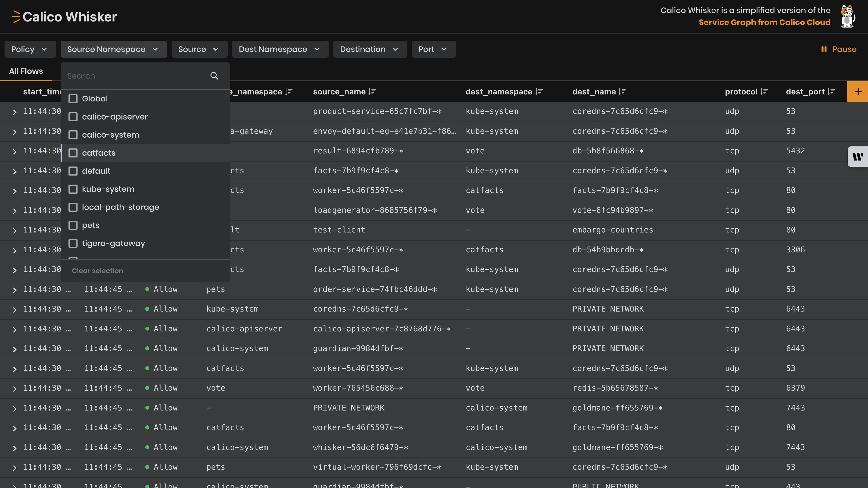Check the calico-system checkbox

tap(73, 135)
